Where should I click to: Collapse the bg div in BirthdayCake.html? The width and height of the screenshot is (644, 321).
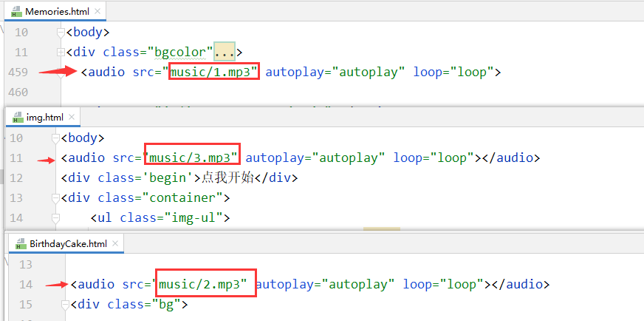(x=65, y=305)
